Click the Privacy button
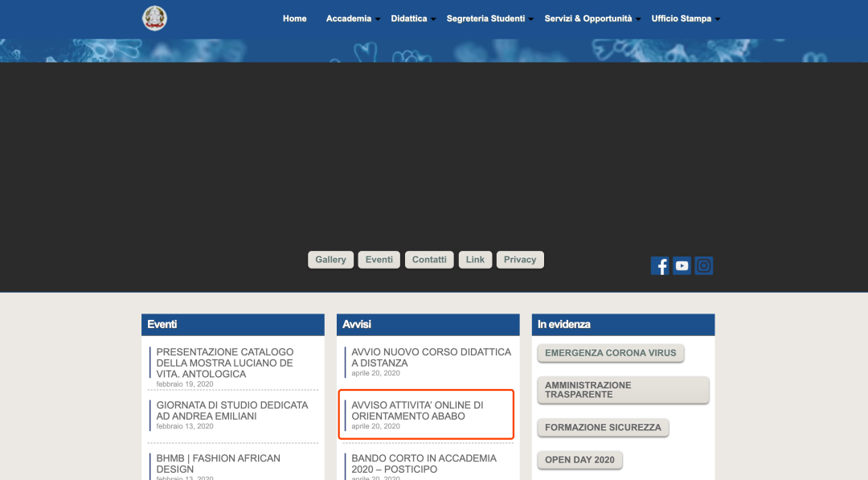This screenshot has height=480, width=868. click(520, 260)
